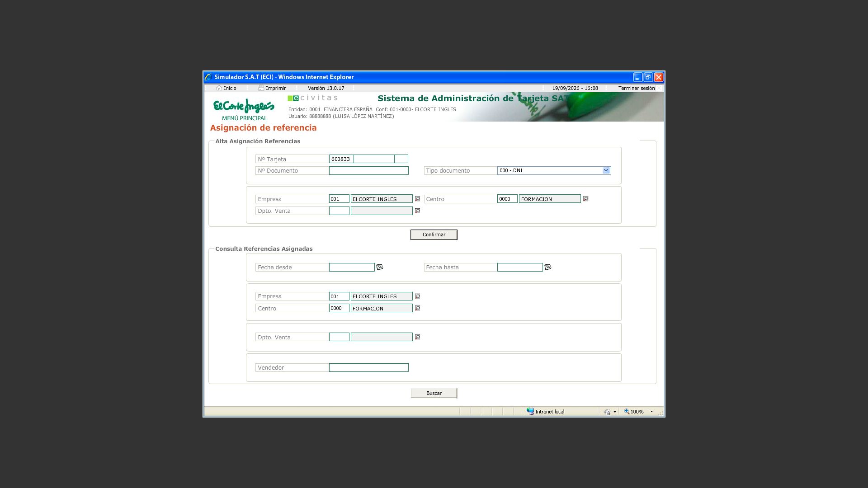The width and height of the screenshot is (868, 488).
Task: Open Empresa lookup in Consulta section
Action: coord(417,296)
